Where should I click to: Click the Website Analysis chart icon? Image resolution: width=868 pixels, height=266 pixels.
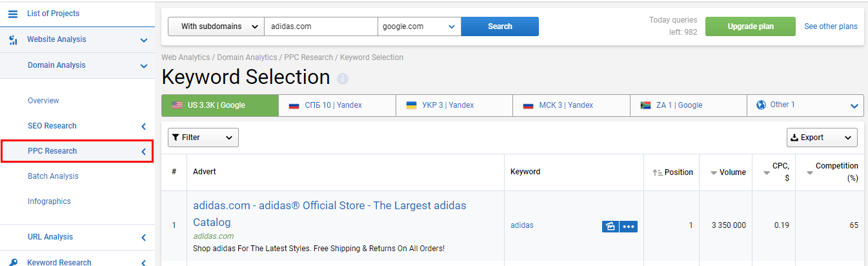click(13, 40)
